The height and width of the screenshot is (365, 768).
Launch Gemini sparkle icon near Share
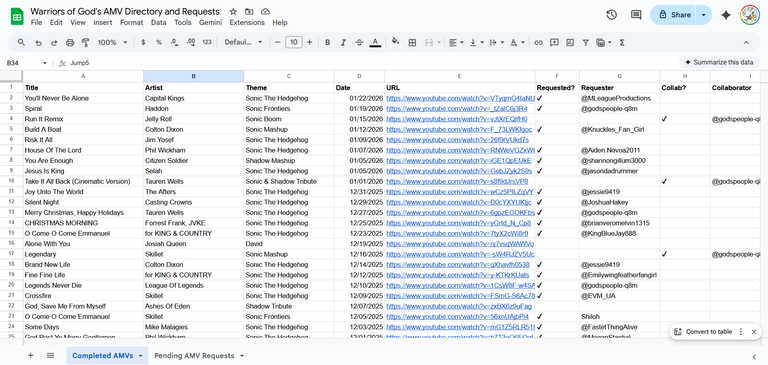click(726, 15)
